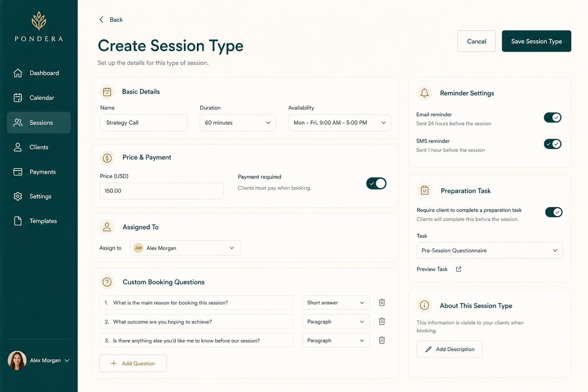588x392 pixels.
Task: Open the Assign to Alex Morgan dropdown
Action: [185, 248]
